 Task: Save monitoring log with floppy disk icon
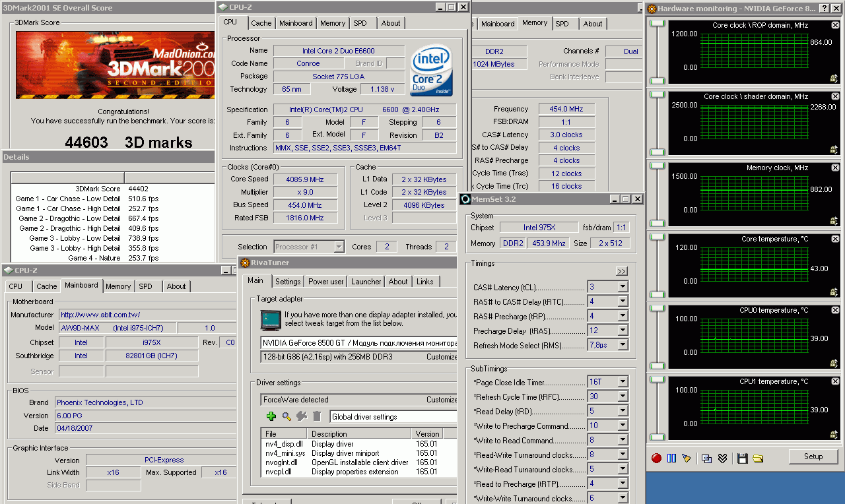click(743, 458)
